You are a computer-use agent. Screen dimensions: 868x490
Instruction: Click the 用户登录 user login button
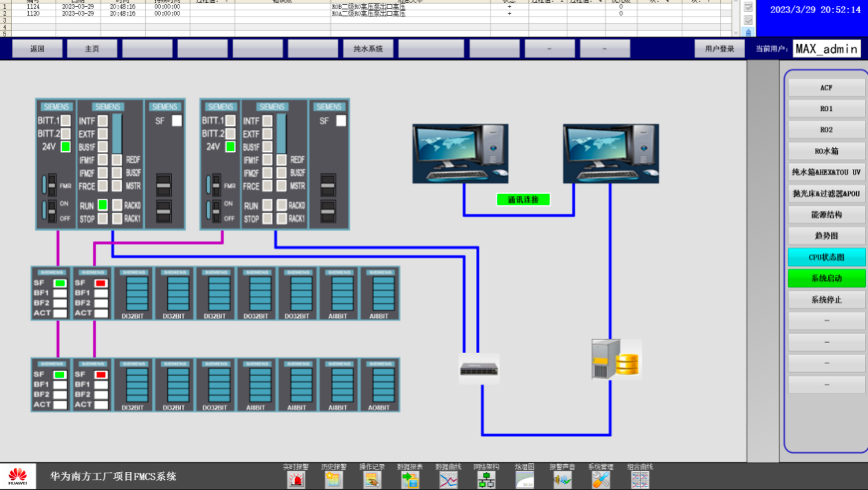(719, 49)
